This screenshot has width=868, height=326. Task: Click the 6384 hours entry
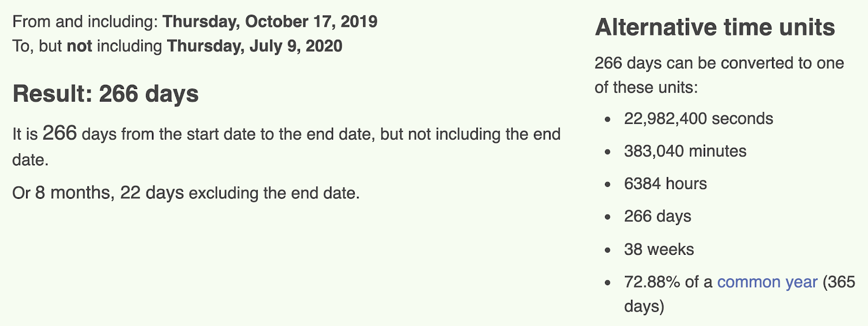click(x=665, y=184)
